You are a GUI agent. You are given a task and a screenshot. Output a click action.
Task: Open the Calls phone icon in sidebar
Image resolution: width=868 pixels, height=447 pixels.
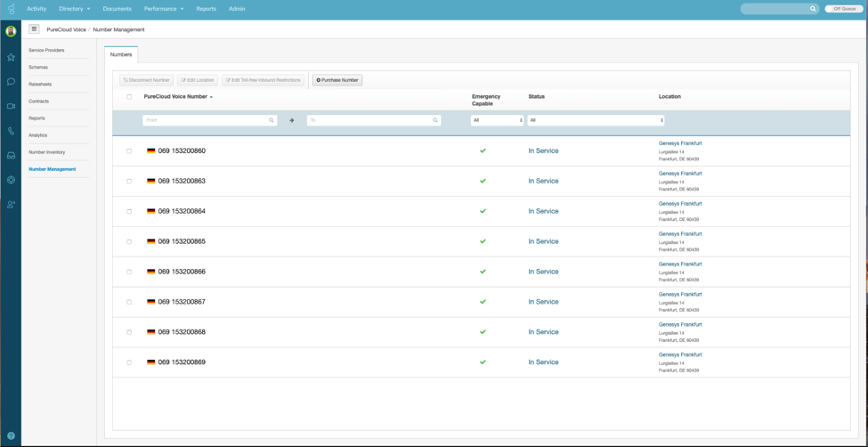pos(11,131)
